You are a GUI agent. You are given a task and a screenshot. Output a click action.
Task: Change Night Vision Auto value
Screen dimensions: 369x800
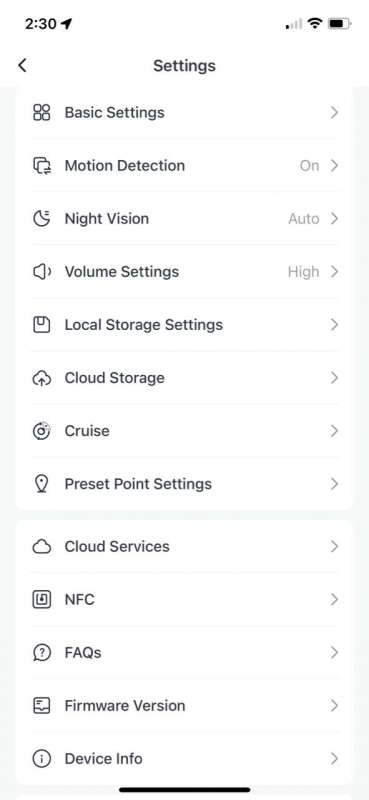click(304, 218)
